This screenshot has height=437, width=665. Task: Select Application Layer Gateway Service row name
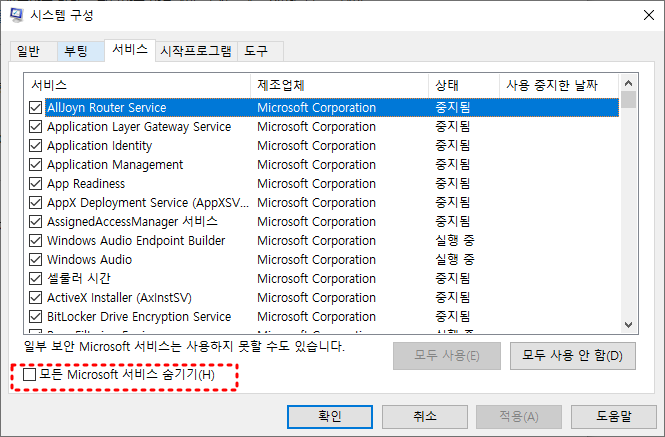click(x=139, y=127)
